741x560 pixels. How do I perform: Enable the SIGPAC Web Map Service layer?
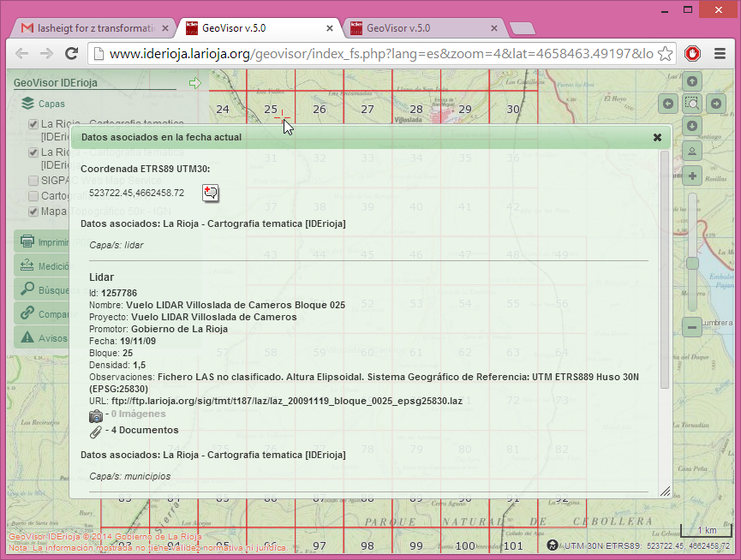[33, 181]
